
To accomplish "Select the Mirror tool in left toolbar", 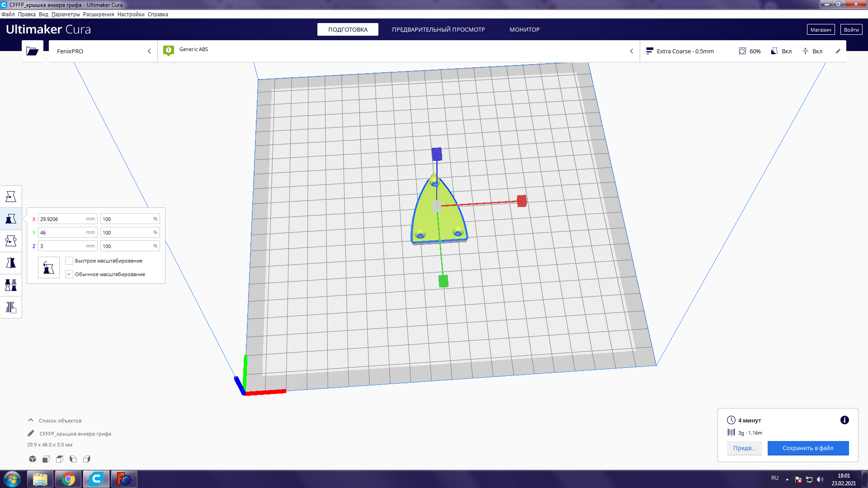I will (11, 263).
